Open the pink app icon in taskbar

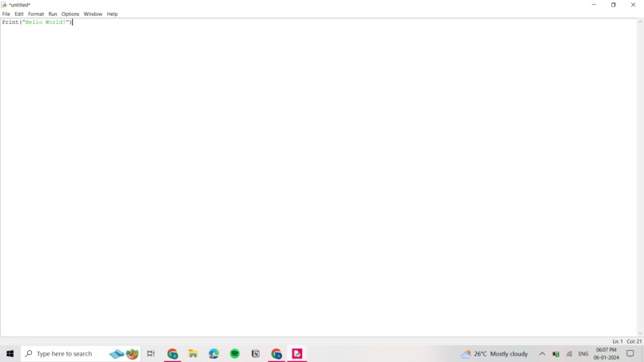297,354
